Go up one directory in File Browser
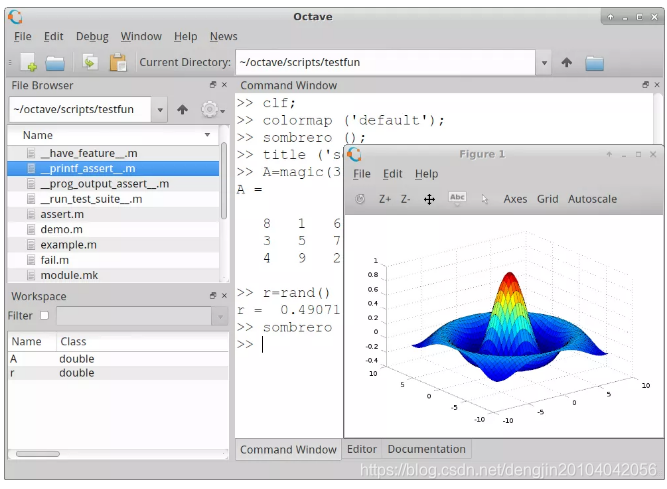Image resolution: width=667 pixels, height=489 pixels. (182, 110)
